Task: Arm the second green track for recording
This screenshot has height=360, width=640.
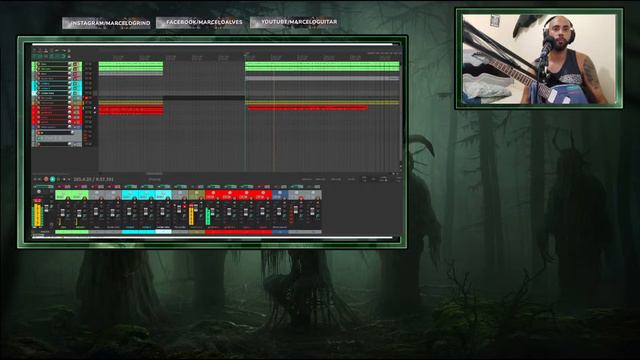Action: [x=39, y=69]
